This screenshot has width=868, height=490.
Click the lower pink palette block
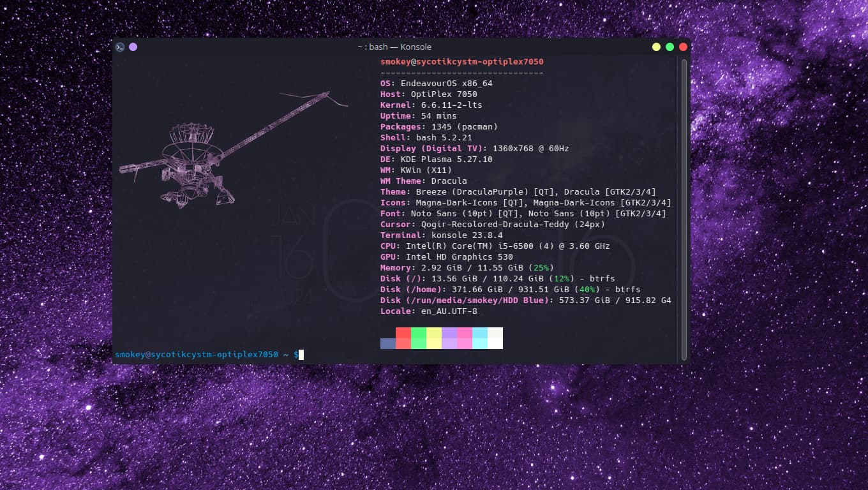pos(464,343)
